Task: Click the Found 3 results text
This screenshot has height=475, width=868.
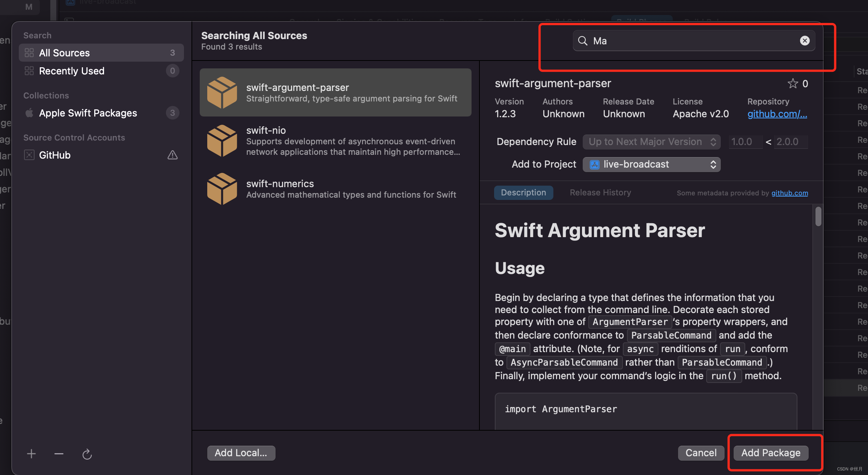Action: 232,47
